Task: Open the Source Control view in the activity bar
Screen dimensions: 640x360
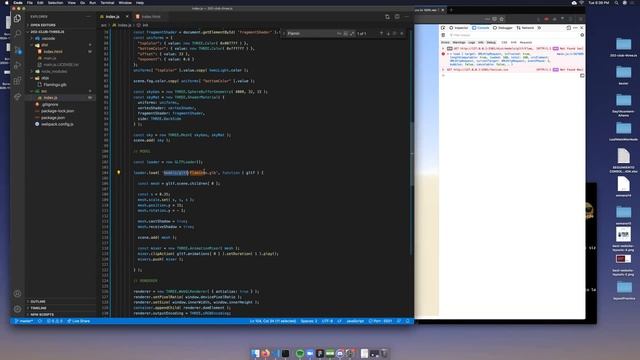Action: point(18,50)
